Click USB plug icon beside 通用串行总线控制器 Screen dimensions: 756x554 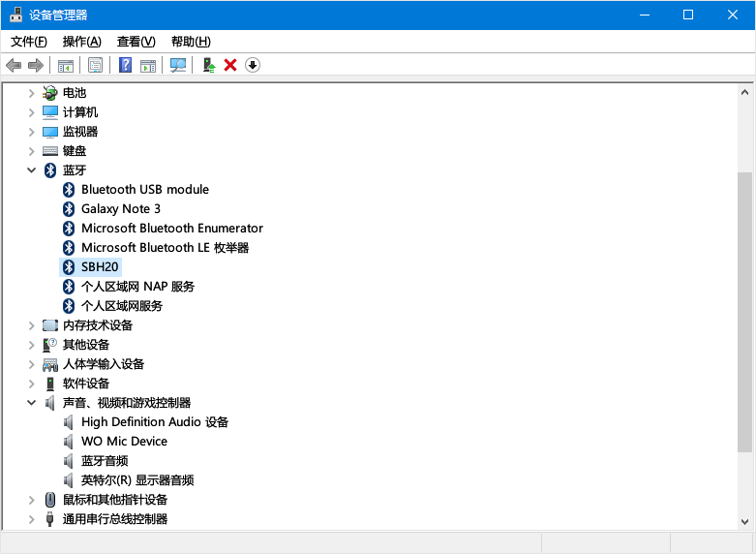point(49,519)
